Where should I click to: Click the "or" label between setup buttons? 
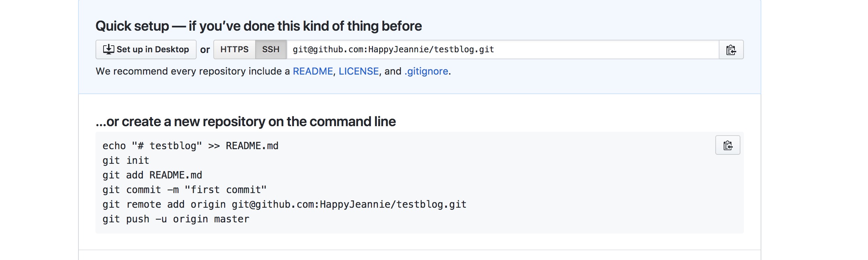click(x=205, y=50)
